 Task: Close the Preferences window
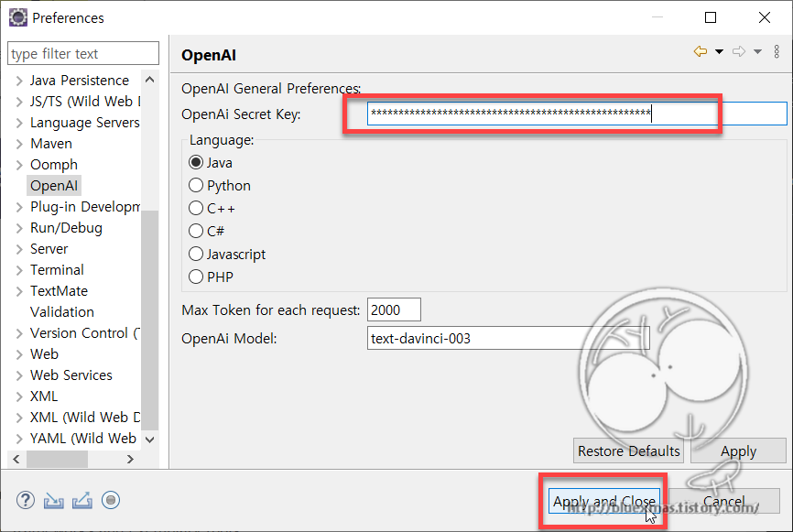coord(765,17)
